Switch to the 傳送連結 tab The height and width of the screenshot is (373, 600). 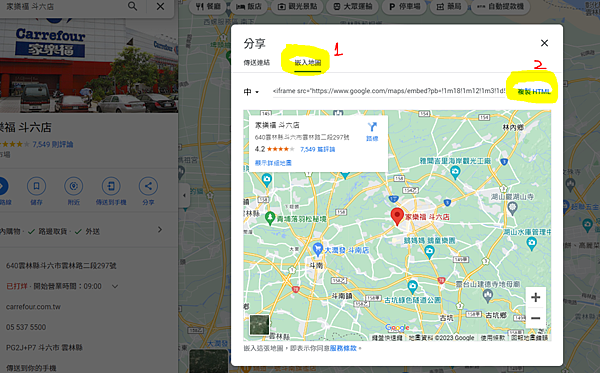[x=257, y=62]
